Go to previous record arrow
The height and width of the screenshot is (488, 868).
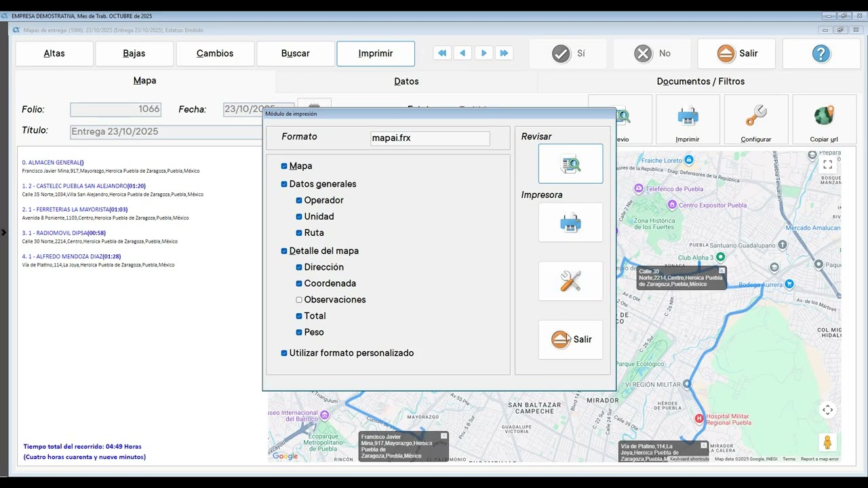coord(462,53)
